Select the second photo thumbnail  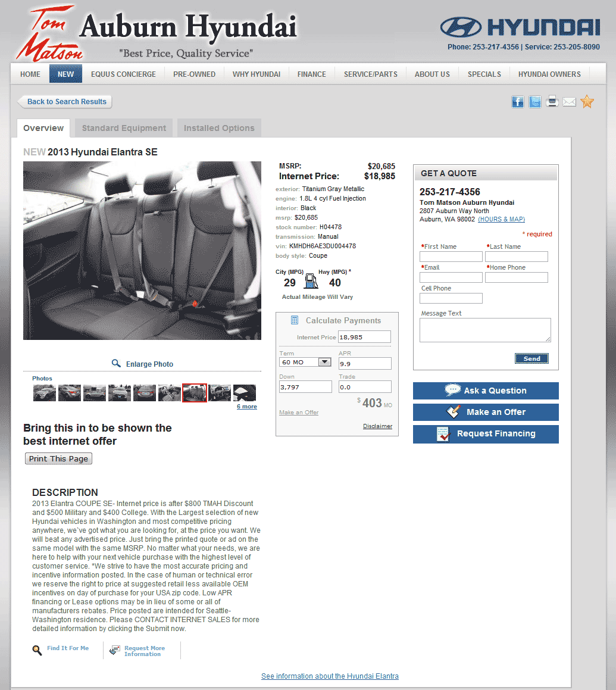pos(70,393)
